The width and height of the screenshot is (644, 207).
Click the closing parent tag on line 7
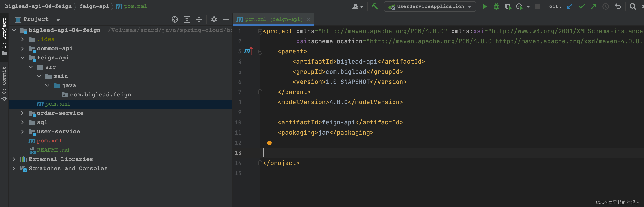tap(294, 92)
